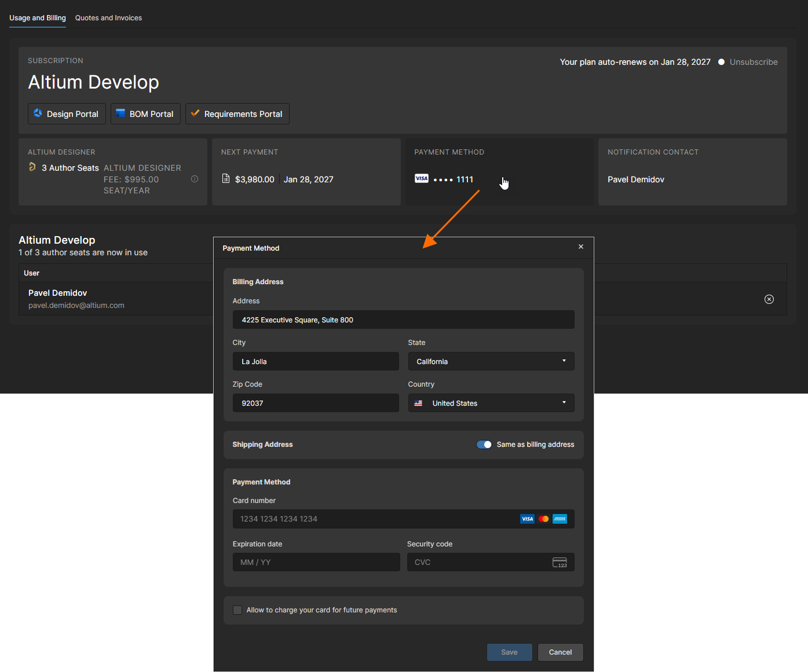Click the author seats icon in Altium Designer tile

[32, 167]
